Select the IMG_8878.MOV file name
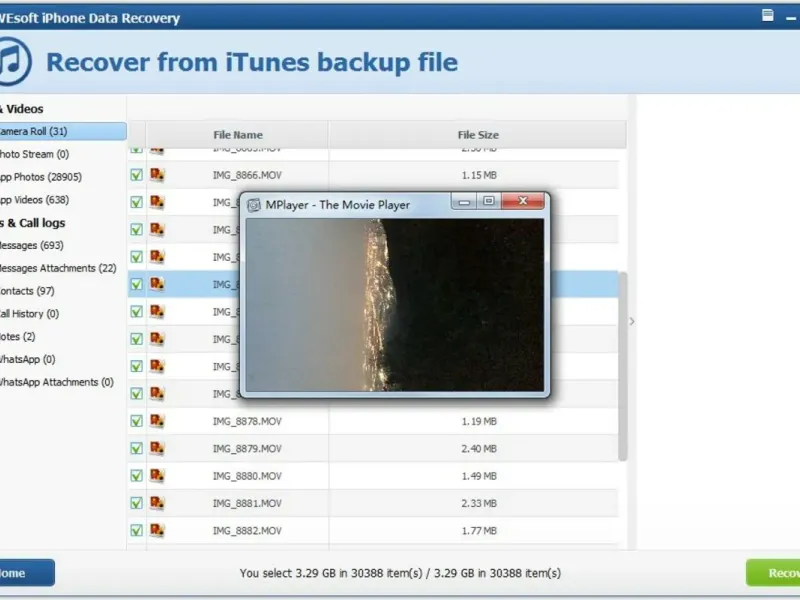Screen dimensions: 800x600 (247, 421)
